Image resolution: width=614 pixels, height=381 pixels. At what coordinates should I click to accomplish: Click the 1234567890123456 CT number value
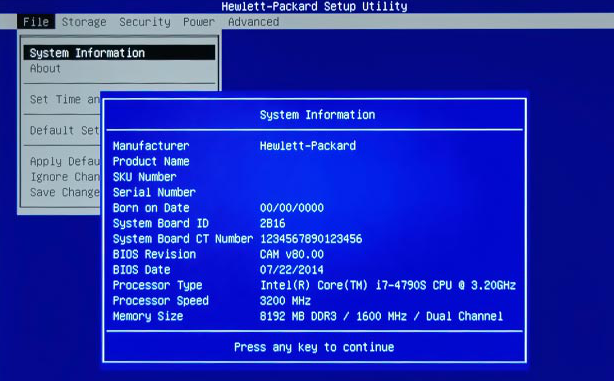pyautogui.click(x=311, y=239)
